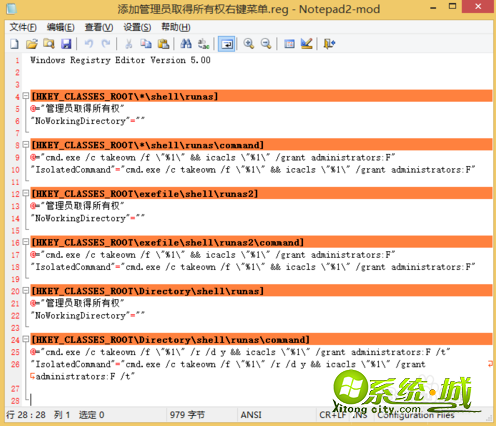Open the 设置(S) menu

(x=137, y=27)
